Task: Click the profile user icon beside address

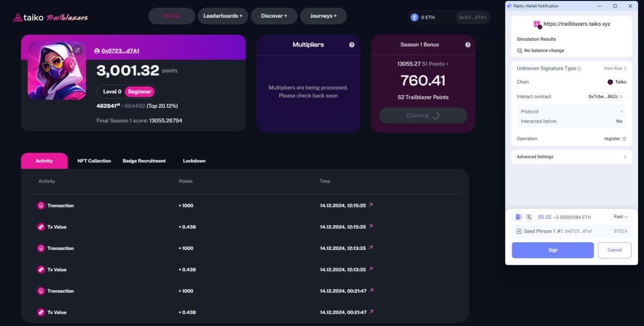Action: [97, 51]
